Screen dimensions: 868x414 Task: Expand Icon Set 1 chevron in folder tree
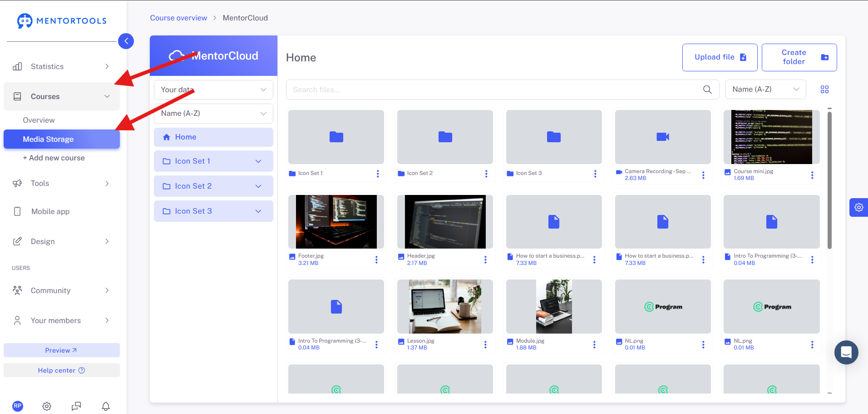[x=258, y=161]
